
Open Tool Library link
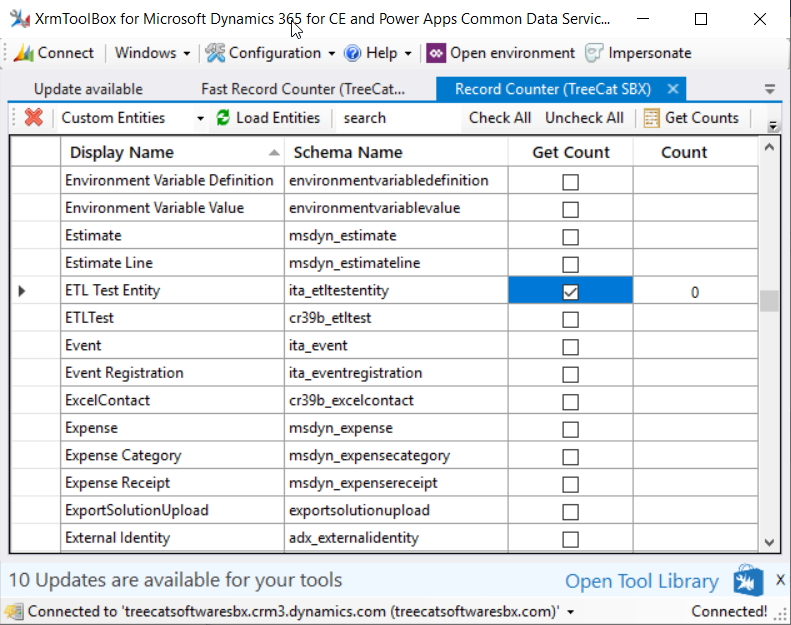(x=642, y=581)
